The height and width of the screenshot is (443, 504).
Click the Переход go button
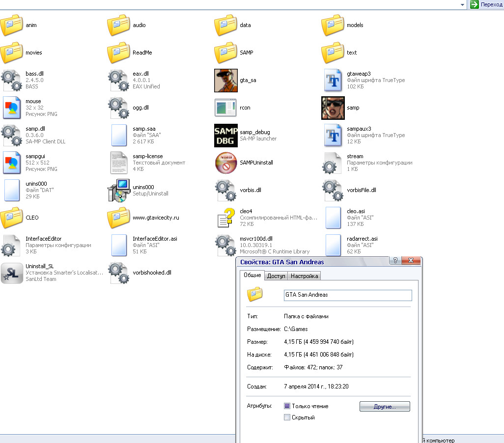coord(486,4)
